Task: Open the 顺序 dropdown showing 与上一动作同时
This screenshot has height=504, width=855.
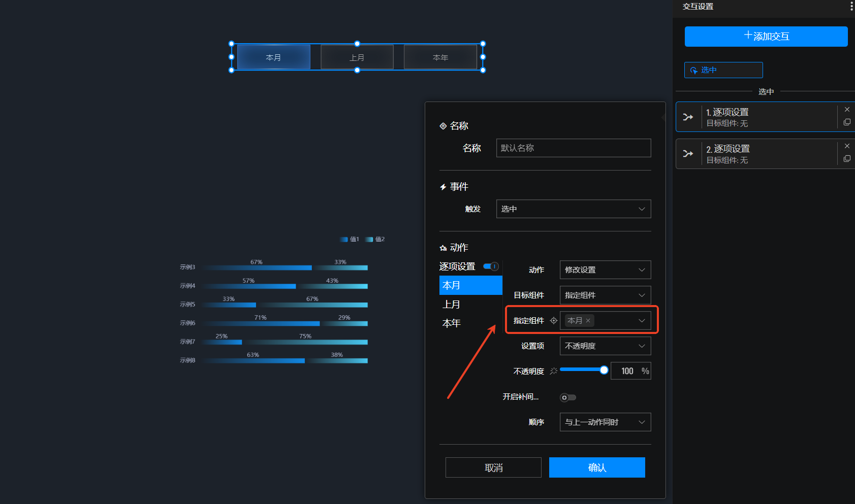Action: [605, 422]
